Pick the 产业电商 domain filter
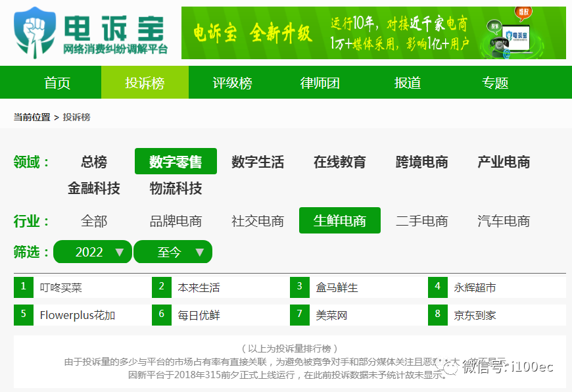Image resolution: width=572 pixels, height=392 pixels. coord(504,162)
